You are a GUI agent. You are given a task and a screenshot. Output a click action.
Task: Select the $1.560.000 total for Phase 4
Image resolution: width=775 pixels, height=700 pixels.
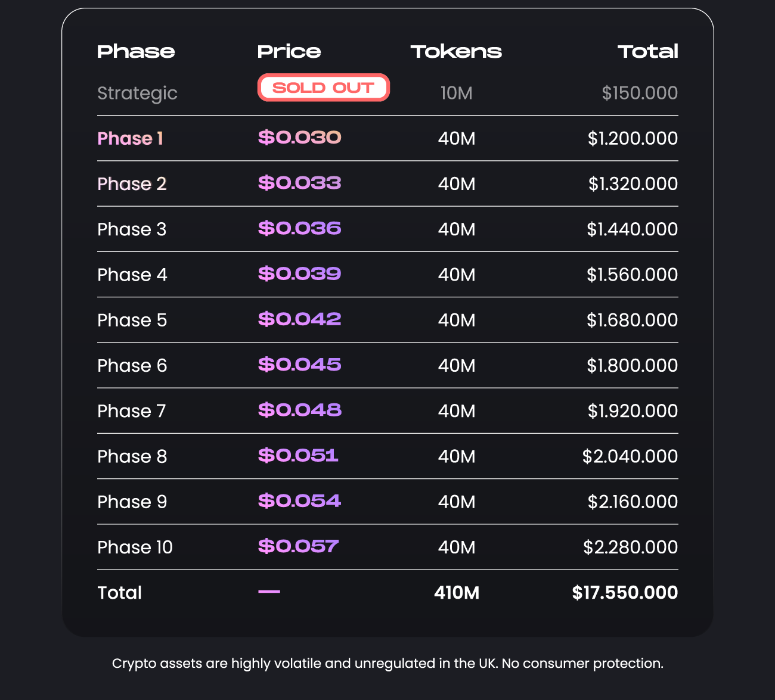633,275
